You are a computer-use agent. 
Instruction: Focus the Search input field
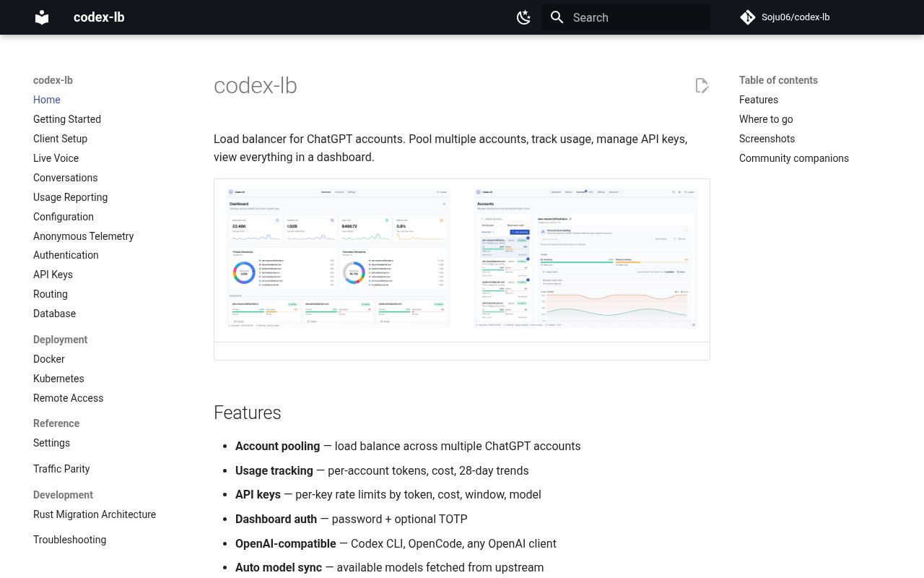[x=626, y=17]
